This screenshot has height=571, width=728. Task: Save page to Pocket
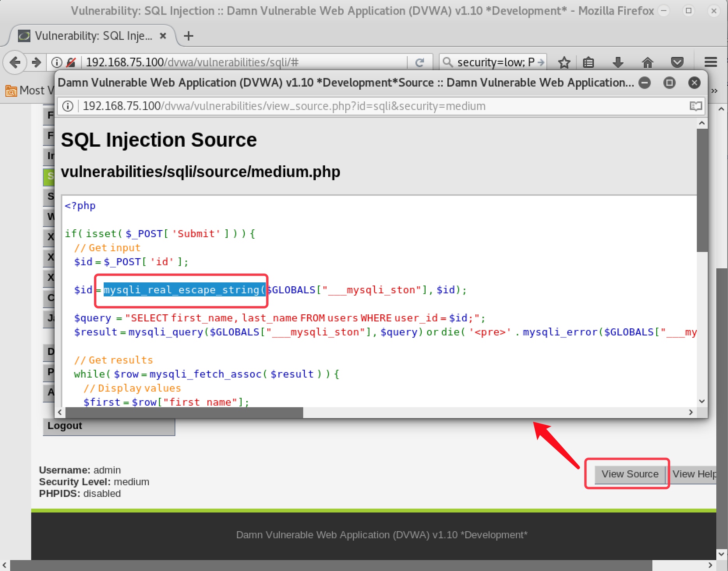click(x=677, y=62)
